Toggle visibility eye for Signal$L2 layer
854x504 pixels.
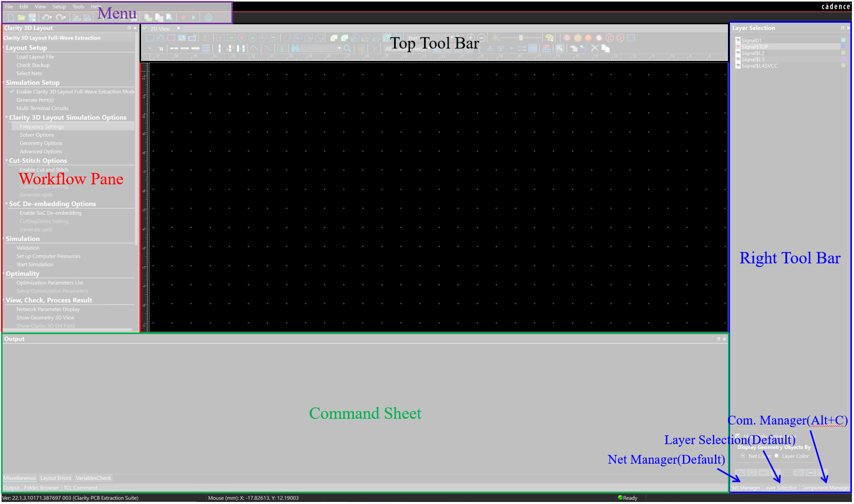pyautogui.click(x=738, y=53)
